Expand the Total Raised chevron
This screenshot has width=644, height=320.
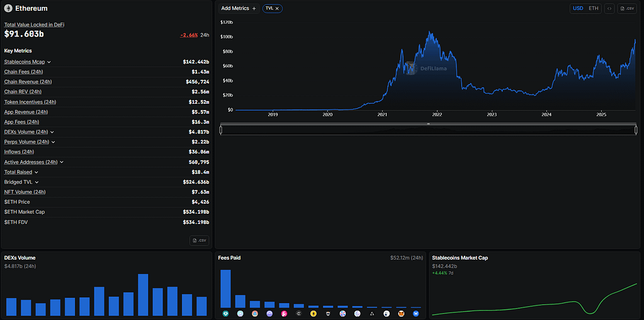pyautogui.click(x=36, y=172)
